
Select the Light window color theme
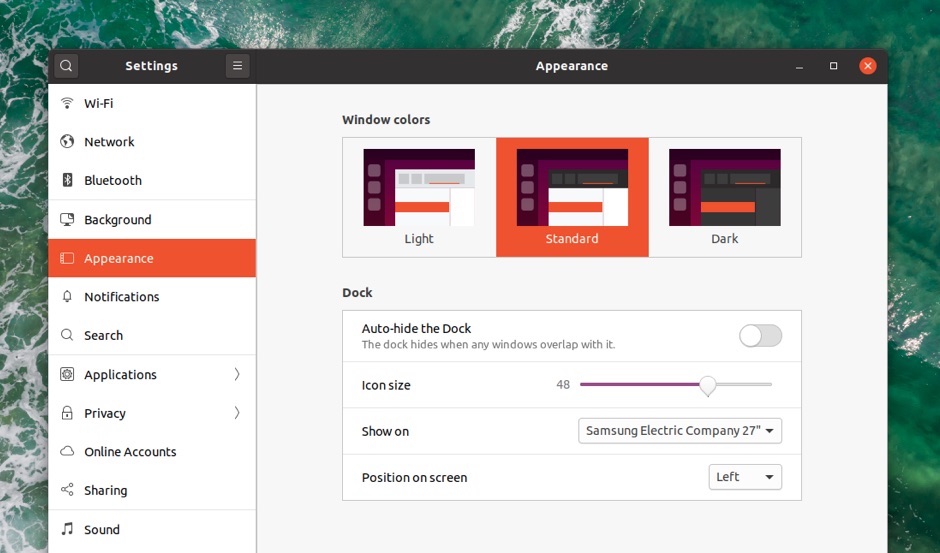pyautogui.click(x=419, y=197)
